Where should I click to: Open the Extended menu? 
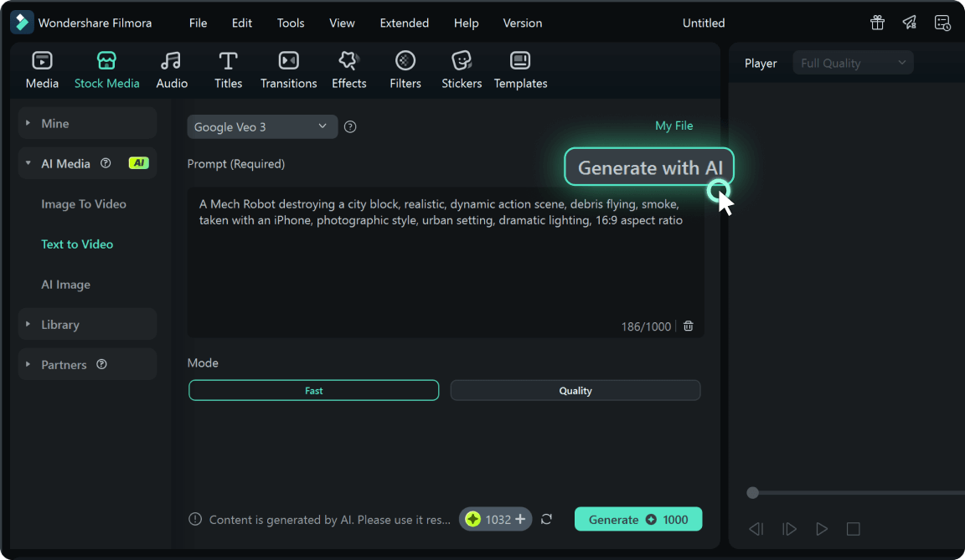pyautogui.click(x=405, y=23)
